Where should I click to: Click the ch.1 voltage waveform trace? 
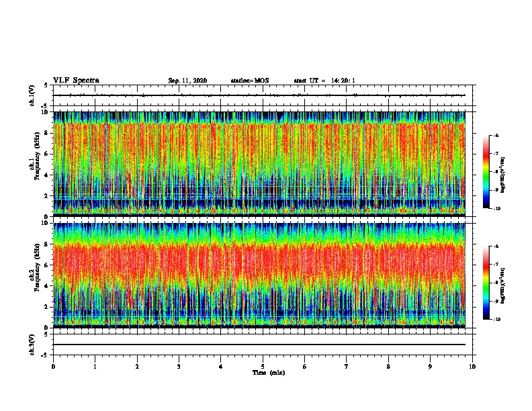(259, 95)
